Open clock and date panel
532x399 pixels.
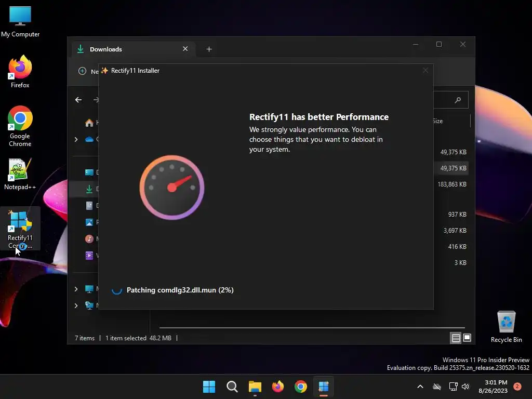coord(493,387)
